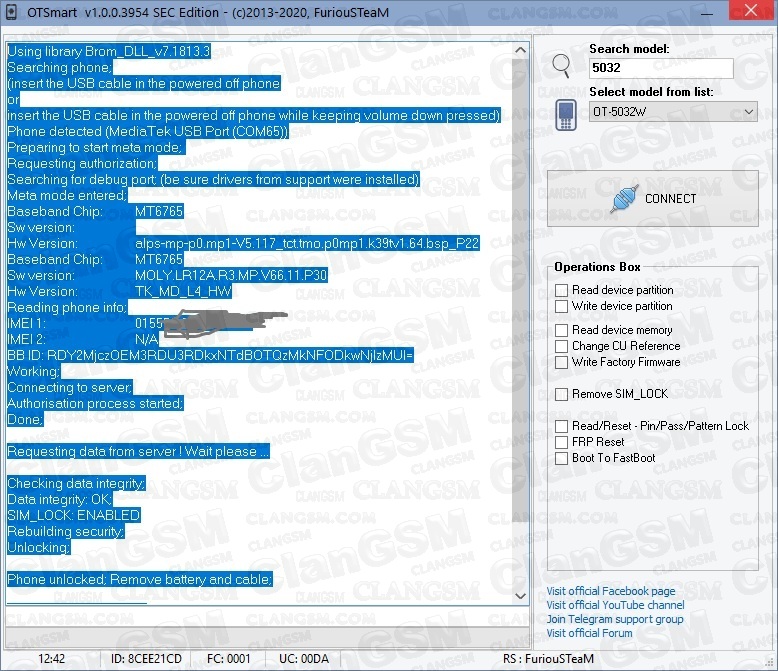Click the TK_MD_L4_HW hardware version value
778x671 pixels.
183,291
